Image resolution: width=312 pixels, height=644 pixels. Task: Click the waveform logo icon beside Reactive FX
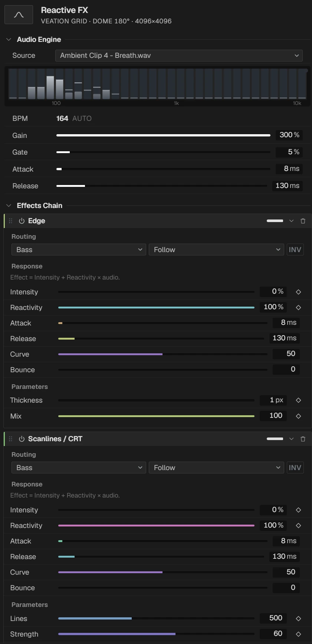point(19,15)
